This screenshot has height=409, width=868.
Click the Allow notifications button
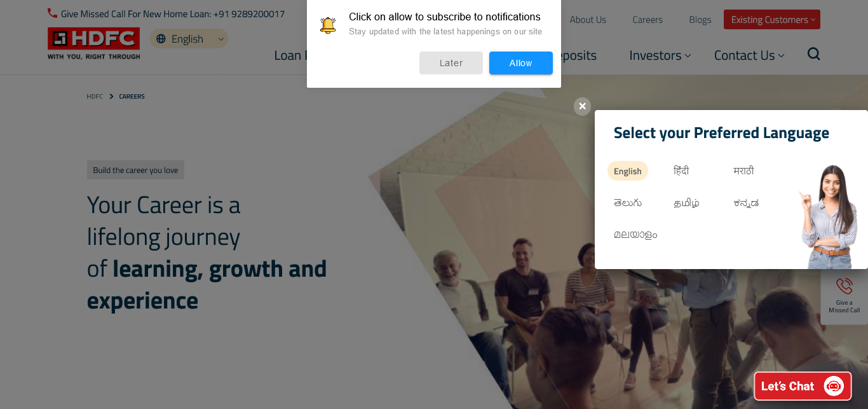point(521,63)
